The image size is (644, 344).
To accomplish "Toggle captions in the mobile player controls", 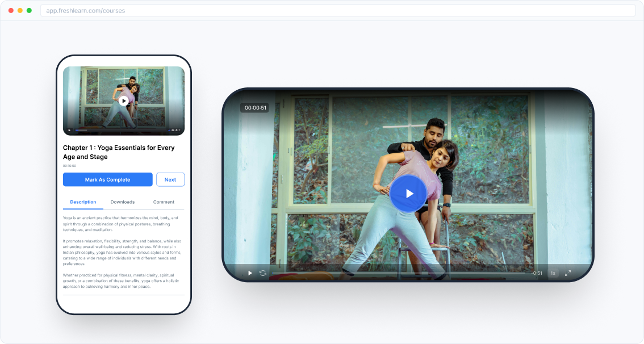I will pyautogui.click(x=172, y=130).
